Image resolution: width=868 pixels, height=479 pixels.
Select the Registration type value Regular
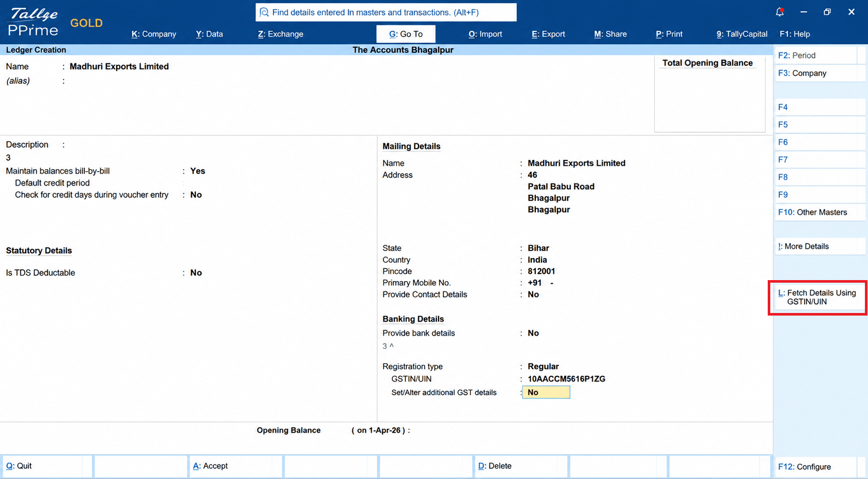click(543, 366)
